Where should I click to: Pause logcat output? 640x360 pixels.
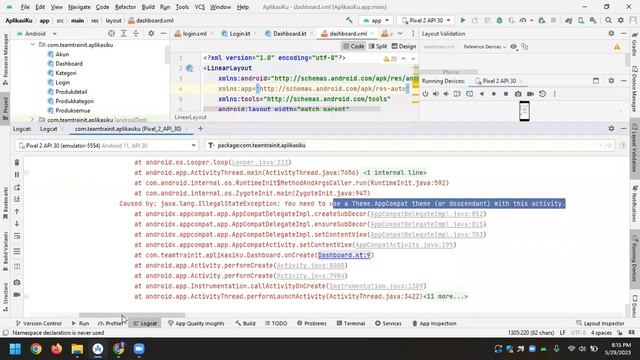pyautogui.click(x=17, y=175)
